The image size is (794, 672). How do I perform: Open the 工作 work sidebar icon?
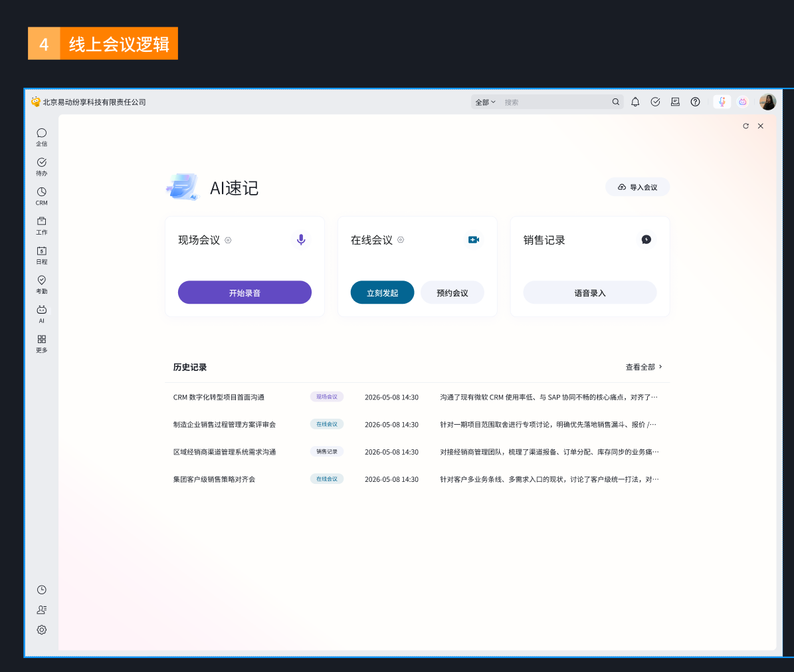pyautogui.click(x=41, y=225)
